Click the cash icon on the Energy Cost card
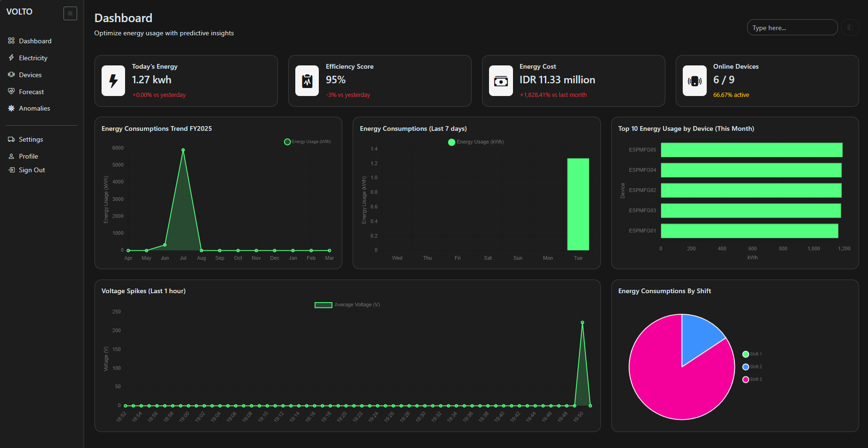This screenshot has width=868, height=448. (x=501, y=80)
